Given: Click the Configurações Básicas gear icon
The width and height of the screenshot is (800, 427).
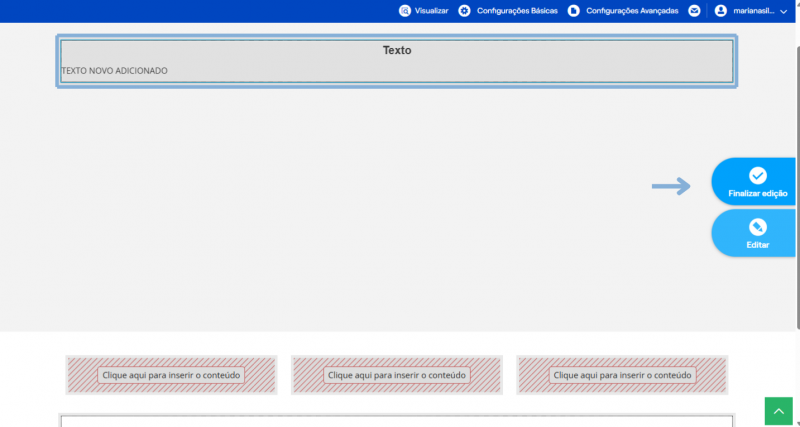Looking at the screenshot, I should 464,11.
